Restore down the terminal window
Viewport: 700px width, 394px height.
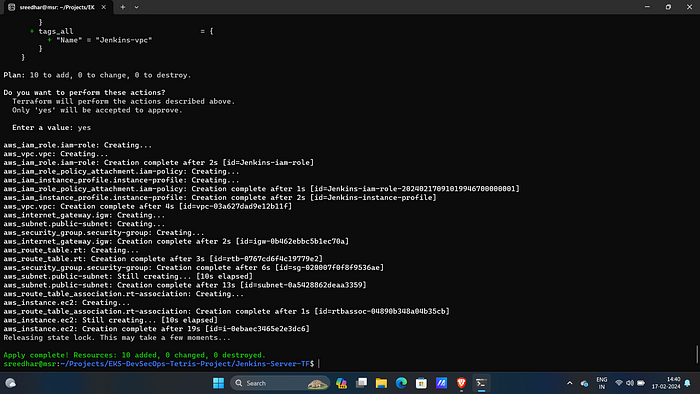668,7
